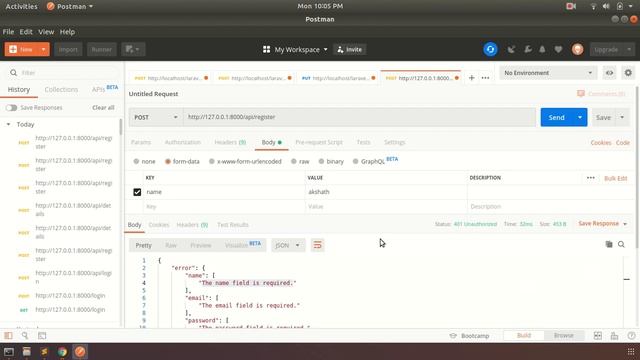Open the Save button dropdown arrow
This screenshot has width=640, height=360.
[622, 117]
